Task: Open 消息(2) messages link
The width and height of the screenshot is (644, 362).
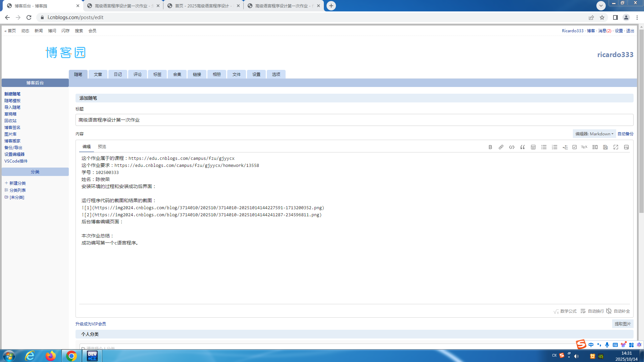Action: [x=605, y=31]
